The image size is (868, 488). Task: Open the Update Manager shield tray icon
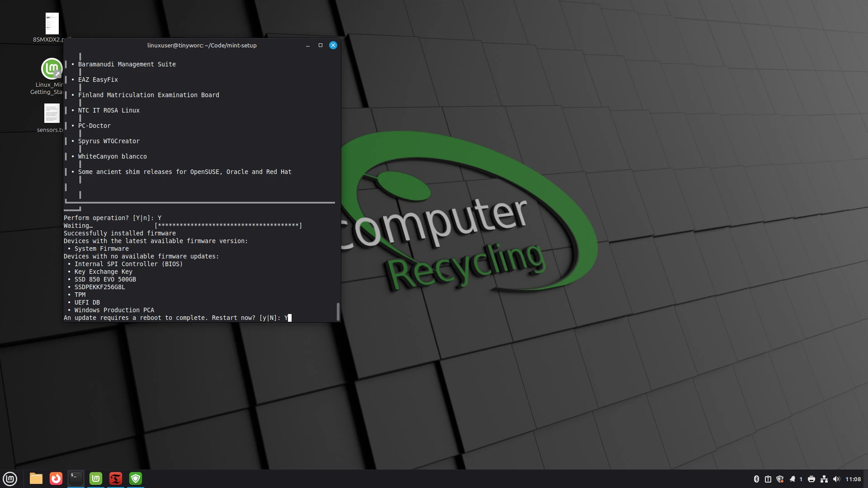pyautogui.click(x=780, y=479)
